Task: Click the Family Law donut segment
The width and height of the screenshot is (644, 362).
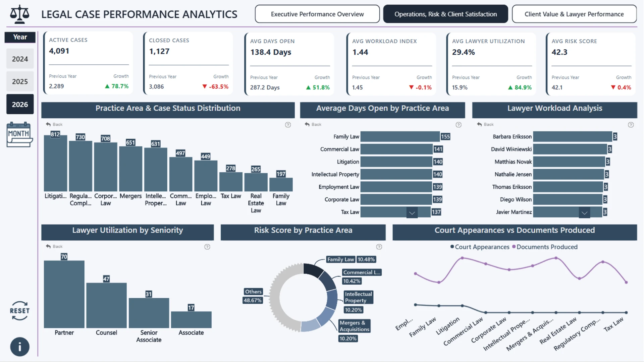Action: click(x=314, y=270)
